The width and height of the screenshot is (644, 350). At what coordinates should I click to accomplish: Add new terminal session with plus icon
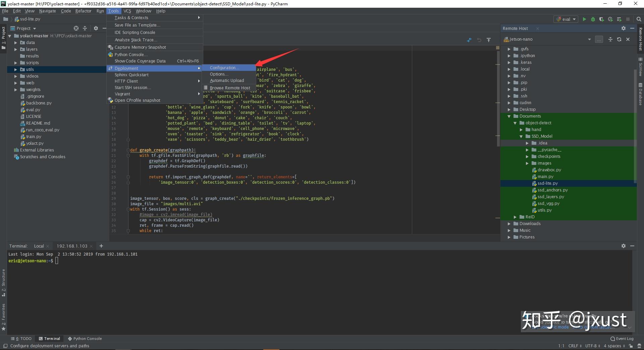(101, 246)
